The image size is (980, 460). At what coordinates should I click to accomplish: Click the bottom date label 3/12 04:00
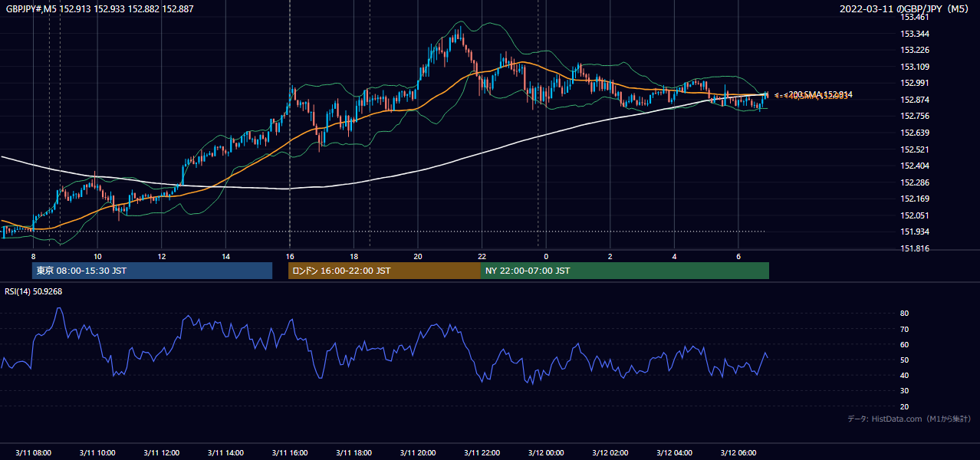point(674,453)
